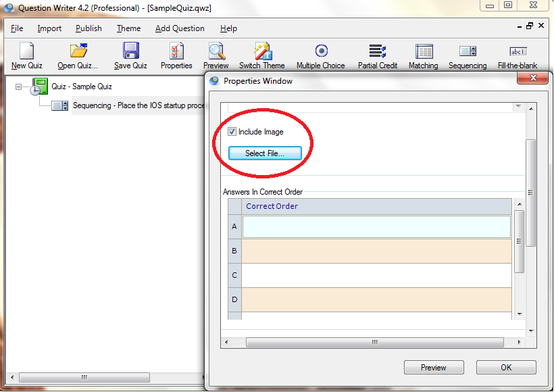Click the New Quiz toolbar icon
The height and width of the screenshot is (392, 554).
(27, 51)
